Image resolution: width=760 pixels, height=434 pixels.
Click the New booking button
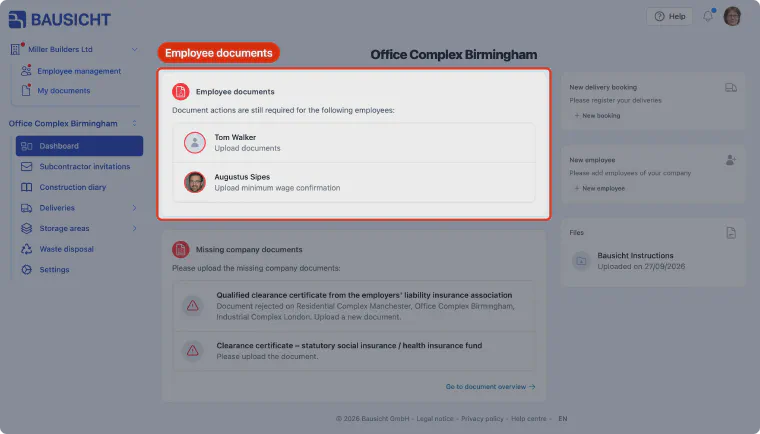point(597,116)
